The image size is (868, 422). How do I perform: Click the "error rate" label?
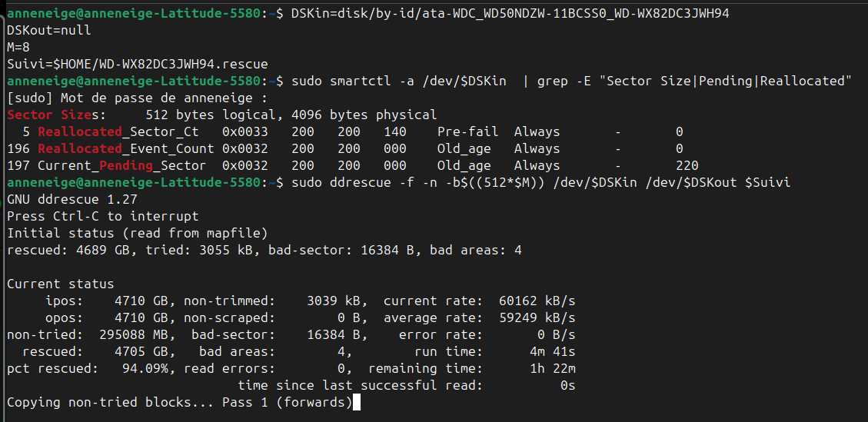click(441, 334)
